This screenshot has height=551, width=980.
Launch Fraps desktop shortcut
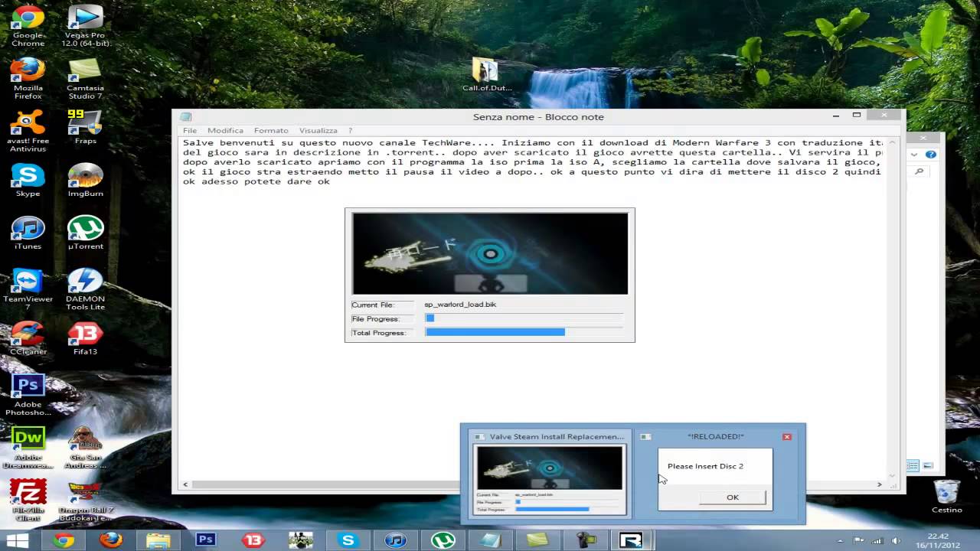point(85,127)
